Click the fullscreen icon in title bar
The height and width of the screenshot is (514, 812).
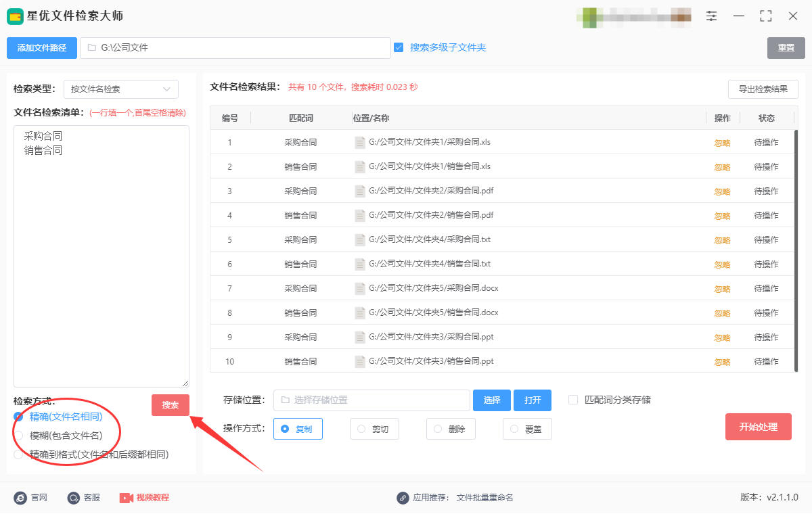click(766, 16)
